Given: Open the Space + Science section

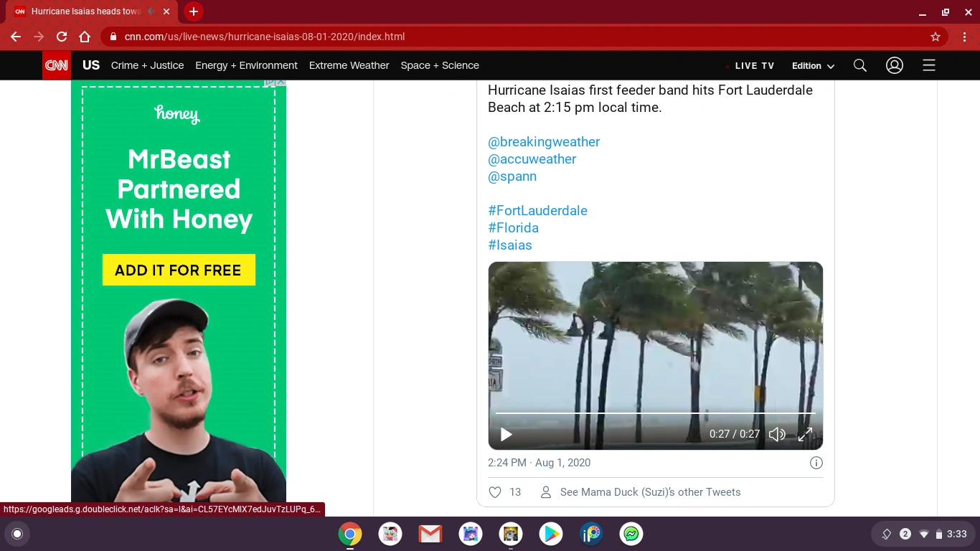Looking at the screenshot, I should (440, 65).
